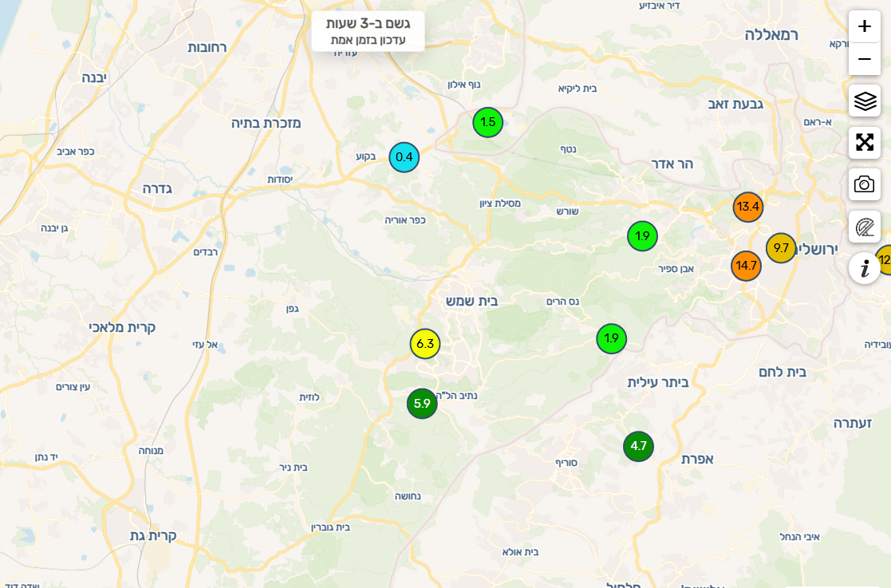Expand the map to fullscreen
This screenshot has width=891, height=588.
pyautogui.click(x=865, y=142)
